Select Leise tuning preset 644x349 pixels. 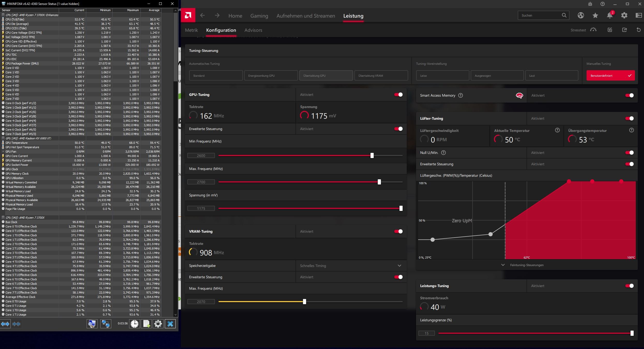click(x=442, y=76)
